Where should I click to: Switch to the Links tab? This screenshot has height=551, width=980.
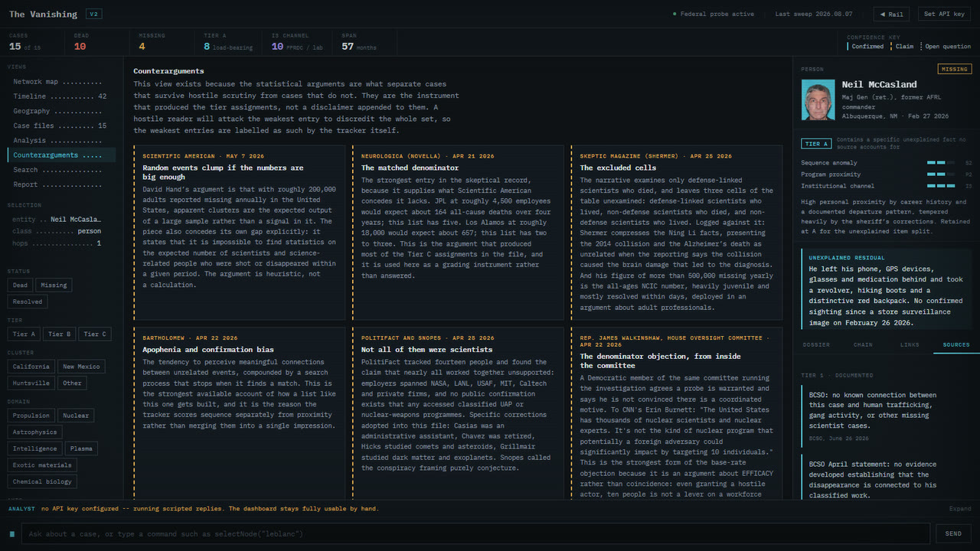pyautogui.click(x=910, y=345)
